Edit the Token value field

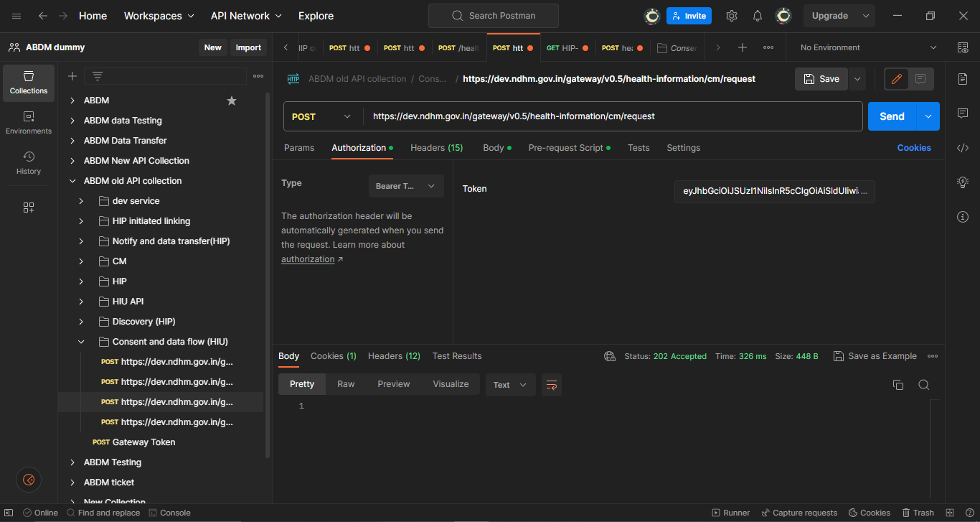tap(775, 191)
